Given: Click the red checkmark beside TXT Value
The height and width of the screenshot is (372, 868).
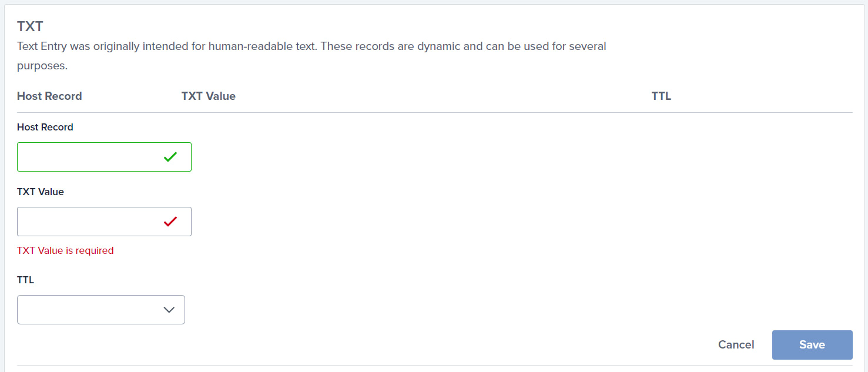Looking at the screenshot, I should [x=170, y=221].
